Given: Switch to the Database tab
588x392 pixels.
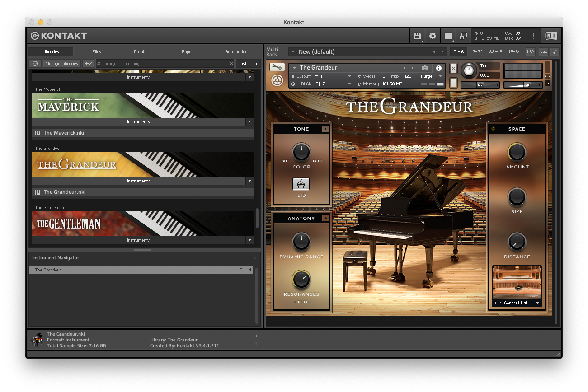Looking at the screenshot, I should (x=143, y=52).
